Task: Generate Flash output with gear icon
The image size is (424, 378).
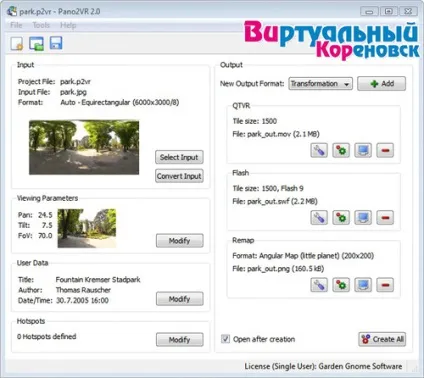Action: click(x=341, y=218)
